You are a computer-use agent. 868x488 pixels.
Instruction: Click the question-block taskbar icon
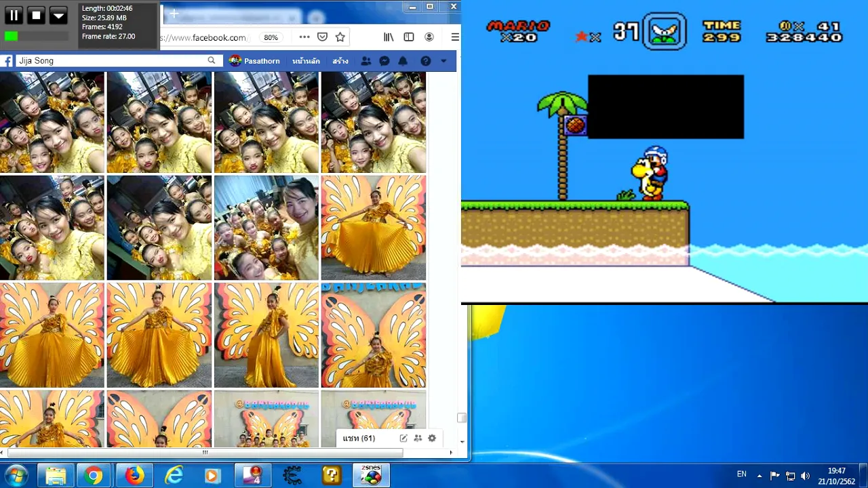pos(332,476)
